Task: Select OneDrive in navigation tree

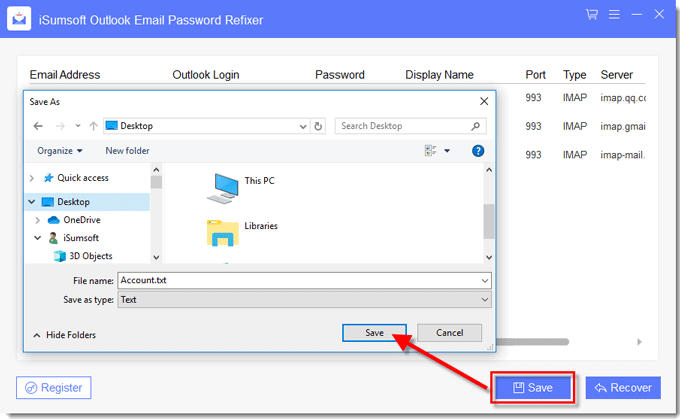Action: [82, 220]
